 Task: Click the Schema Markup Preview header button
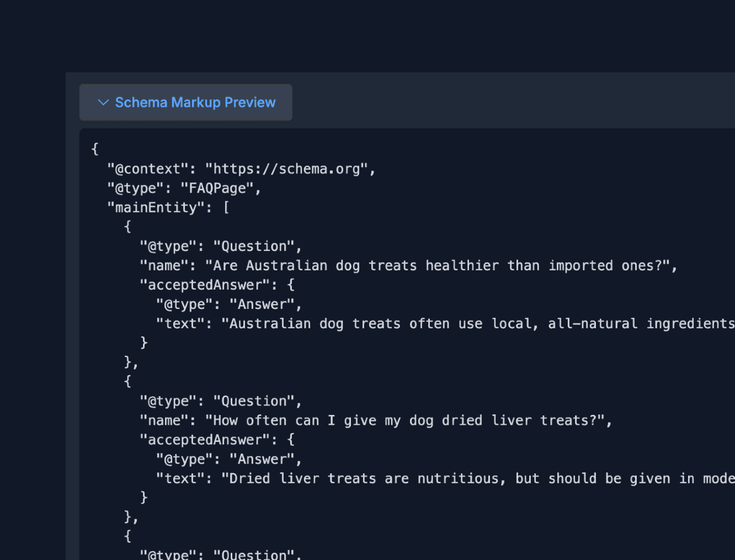click(x=185, y=102)
